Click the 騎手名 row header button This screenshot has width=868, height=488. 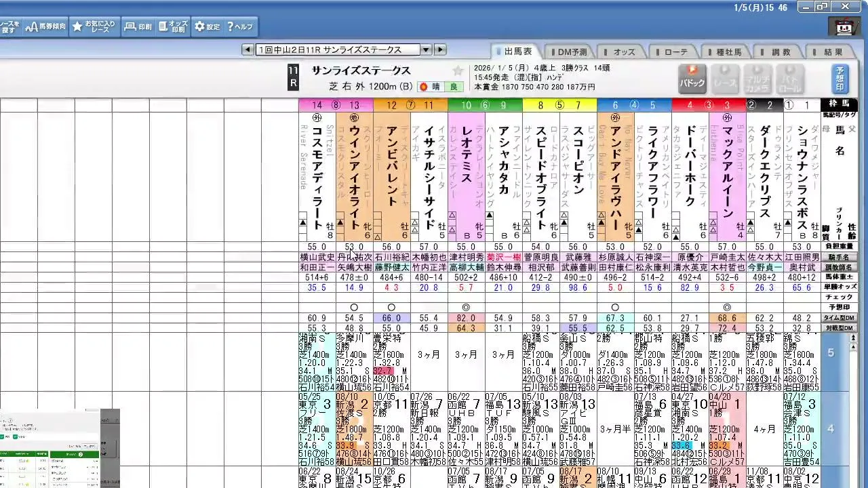coord(840,258)
